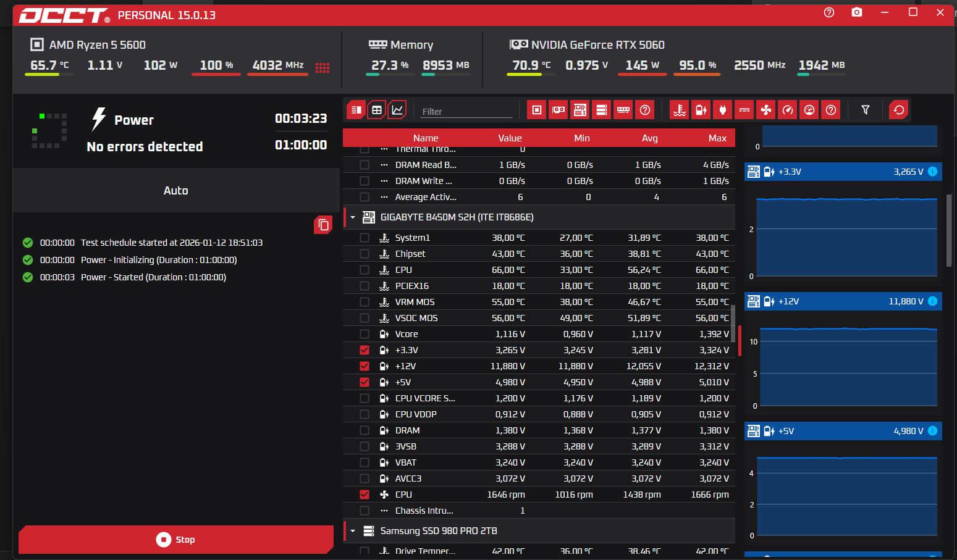Screen dimensions: 957x560
Task: Toggle the CPU sensor source filter
Action: click(x=537, y=110)
